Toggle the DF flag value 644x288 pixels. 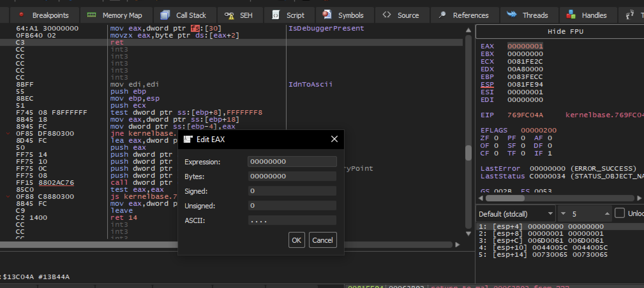[550, 146]
